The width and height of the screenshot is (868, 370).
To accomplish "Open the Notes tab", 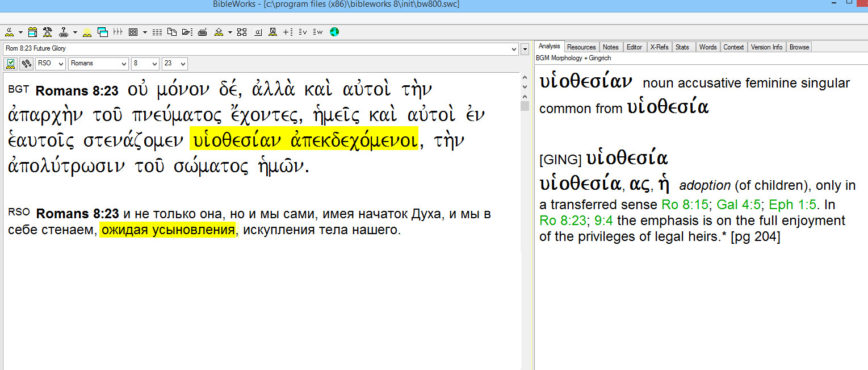I will pos(611,47).
